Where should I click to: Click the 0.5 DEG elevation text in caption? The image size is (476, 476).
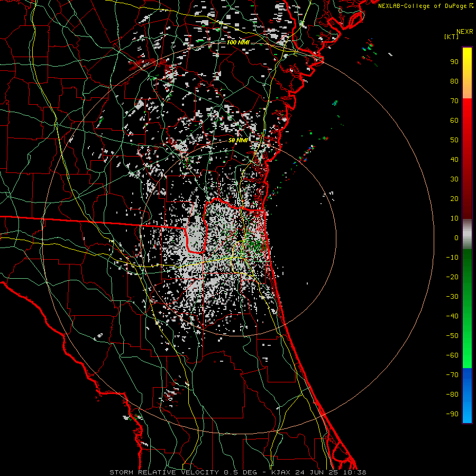coord(241,472)
